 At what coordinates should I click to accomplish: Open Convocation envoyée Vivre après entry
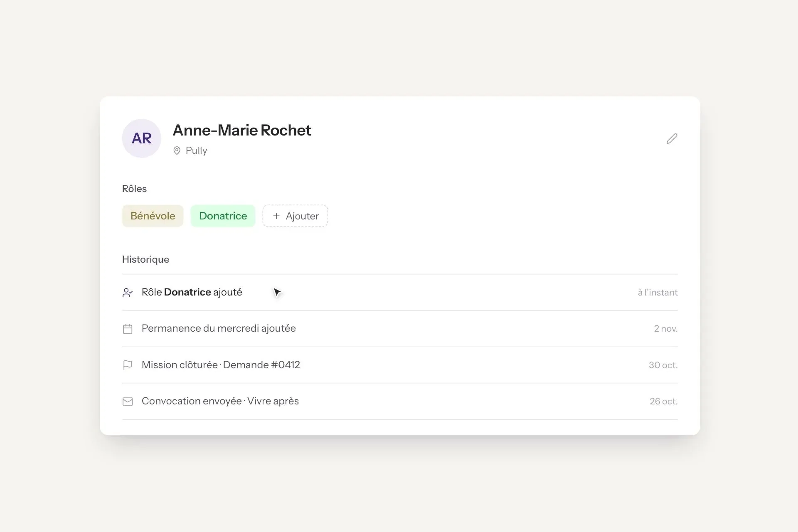click(400, 401)
